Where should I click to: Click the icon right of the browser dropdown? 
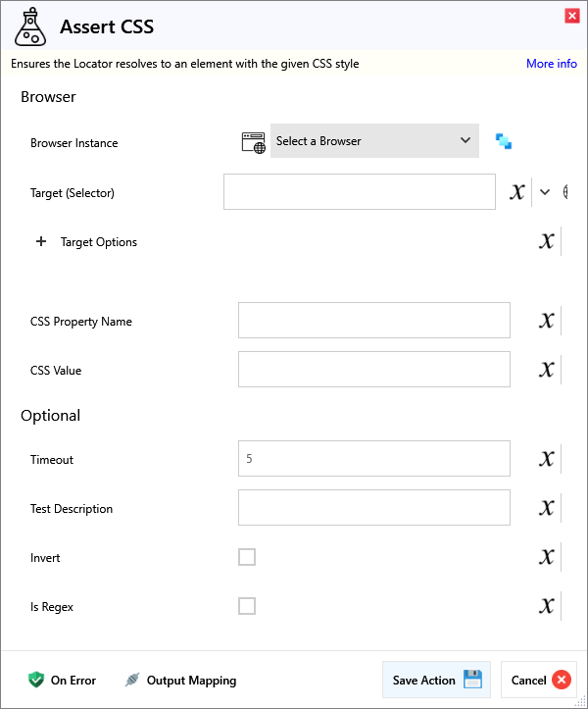[x=504, y=141]
